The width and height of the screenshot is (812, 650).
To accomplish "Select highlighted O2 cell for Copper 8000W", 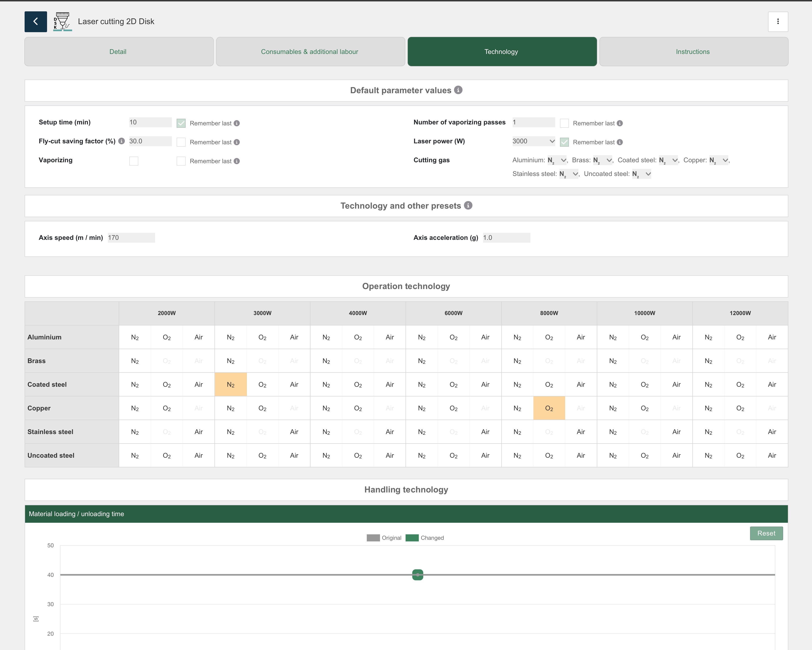I will pyautogui.click(x=549, y=408).
